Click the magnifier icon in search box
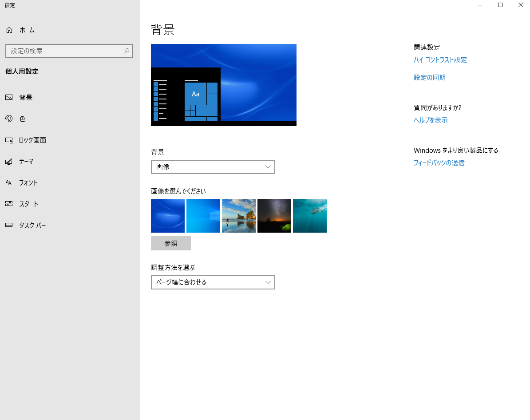530x420 pixels. click(x=127, y=51)
